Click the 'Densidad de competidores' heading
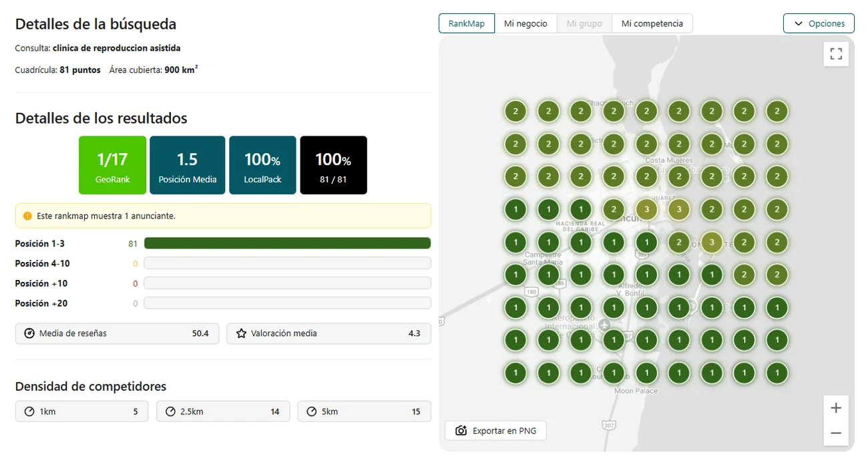Image resolution: width=868 pixels, height=457 pixels. click(91, 386)
